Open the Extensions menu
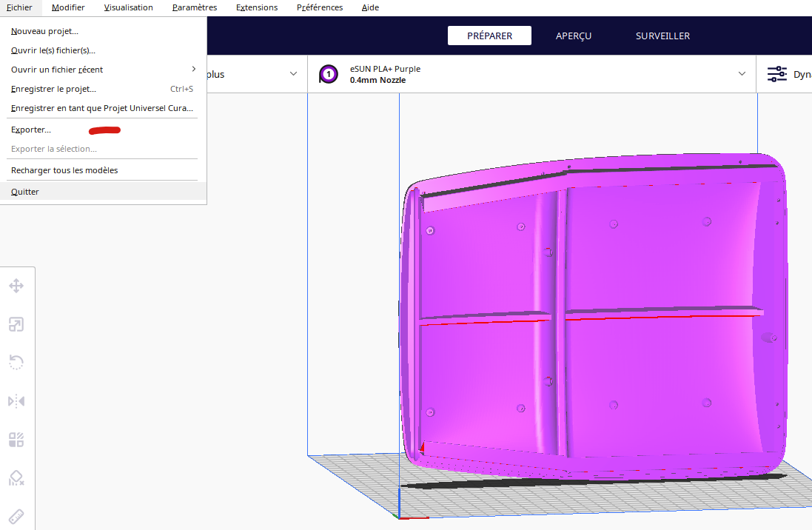The width and height of the screenshot is (812, 530). click(x=257, y=7)
